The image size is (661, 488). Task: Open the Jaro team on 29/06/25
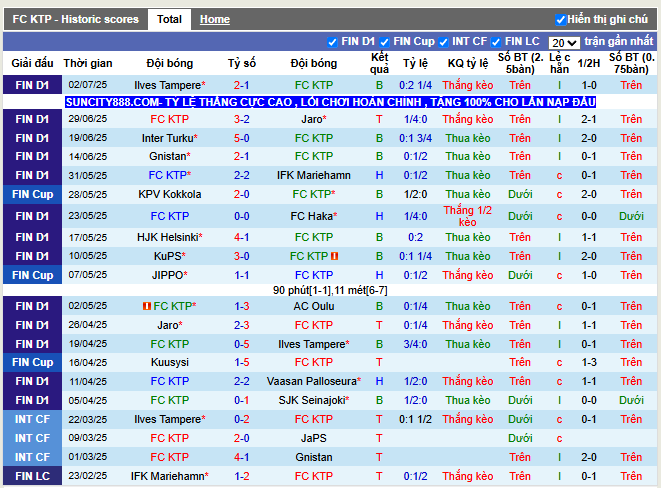click(x=314, y=119)
